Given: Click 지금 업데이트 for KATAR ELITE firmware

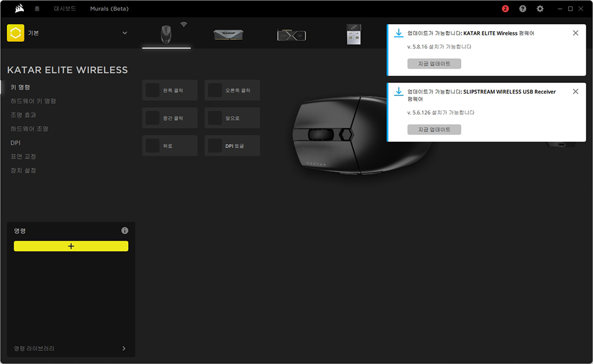Looking at the screenshot, I should point(434,64).
